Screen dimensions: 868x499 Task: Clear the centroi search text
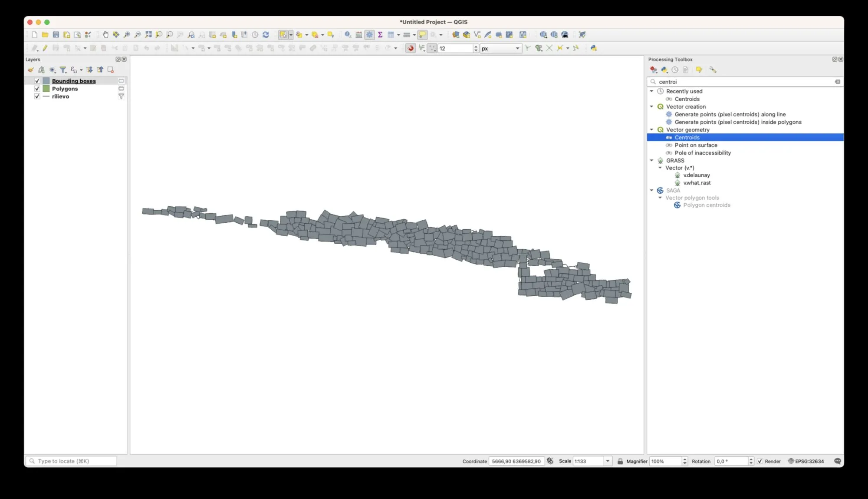click(837, 82)
